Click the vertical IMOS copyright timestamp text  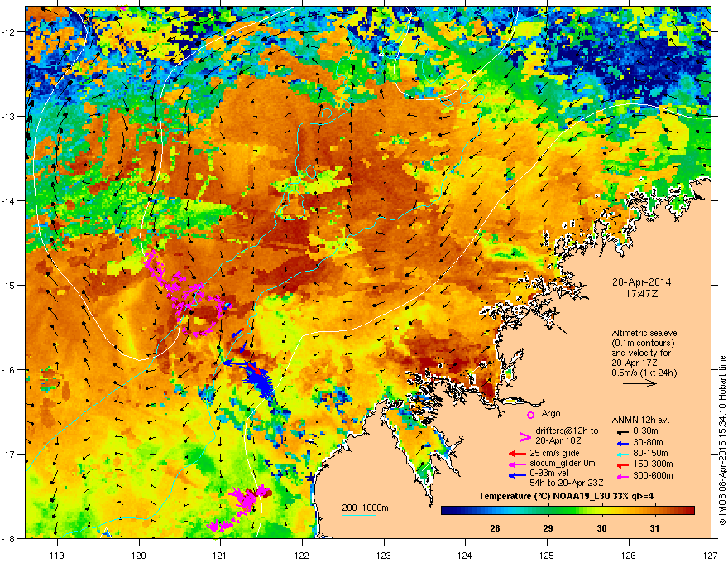(x=722, y=440)
